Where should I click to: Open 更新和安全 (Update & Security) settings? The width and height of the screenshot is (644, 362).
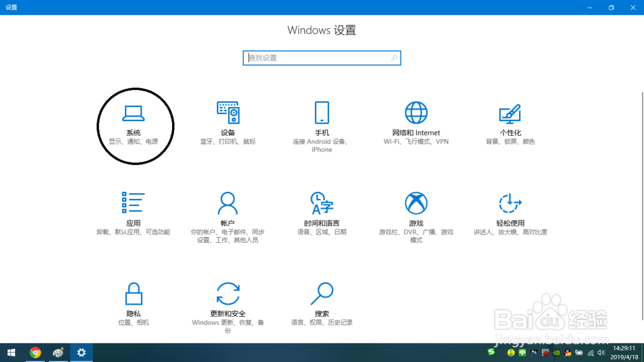click(228, 308)
